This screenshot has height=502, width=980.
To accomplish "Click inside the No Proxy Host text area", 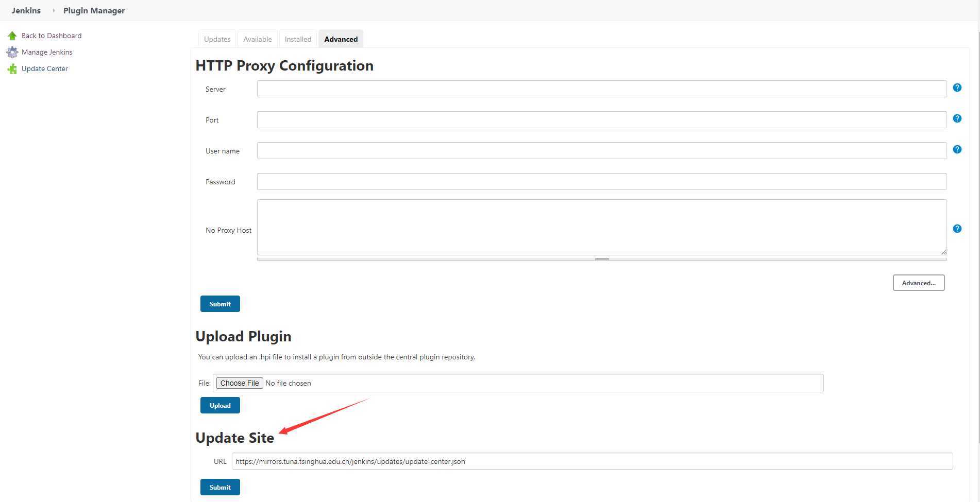I will pos(602,227).
